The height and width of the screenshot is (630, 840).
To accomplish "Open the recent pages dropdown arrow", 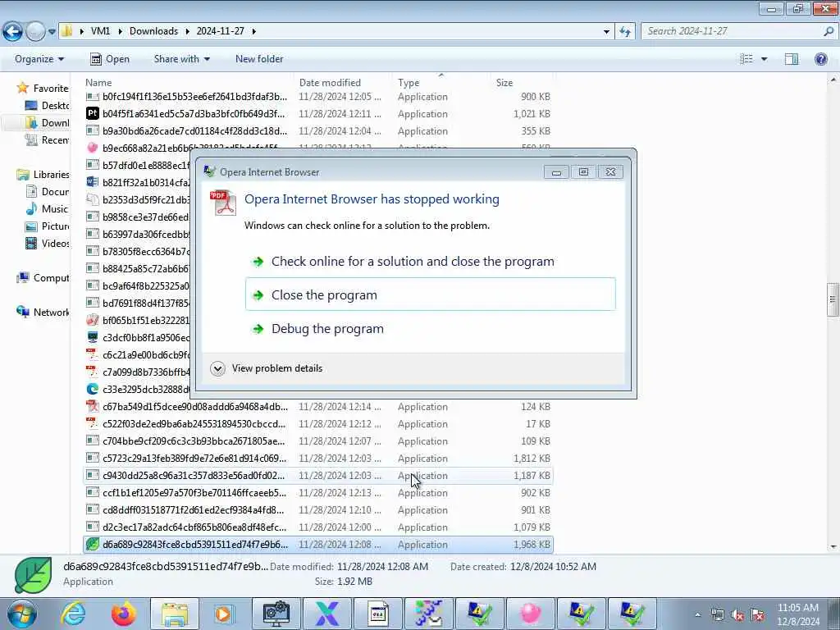I will click(x=52, y=32).
